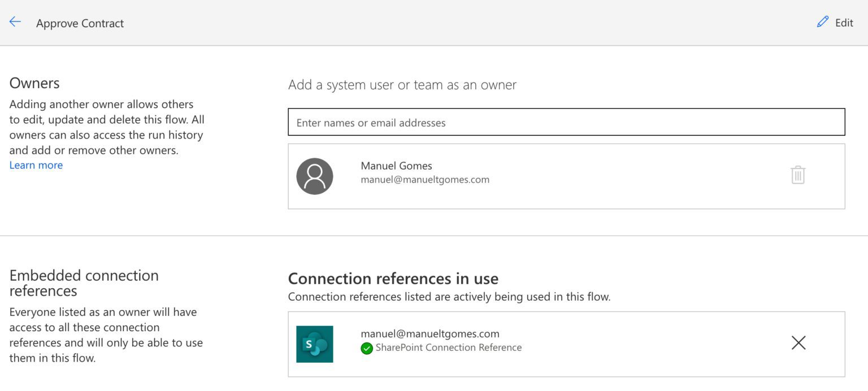Click the SharePoint connector icon
Screen dimensions: 868x391
tap(315, 344)
